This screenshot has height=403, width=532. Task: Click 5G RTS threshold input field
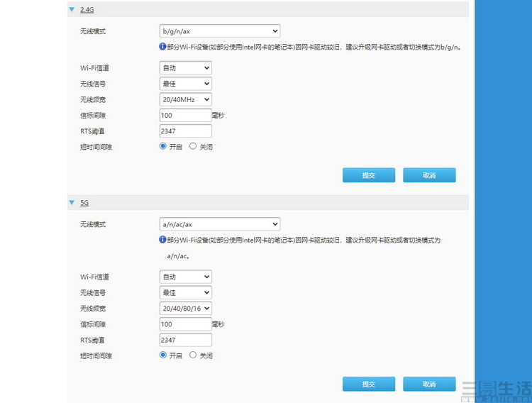pyautogui.click(x=185, y=340)
